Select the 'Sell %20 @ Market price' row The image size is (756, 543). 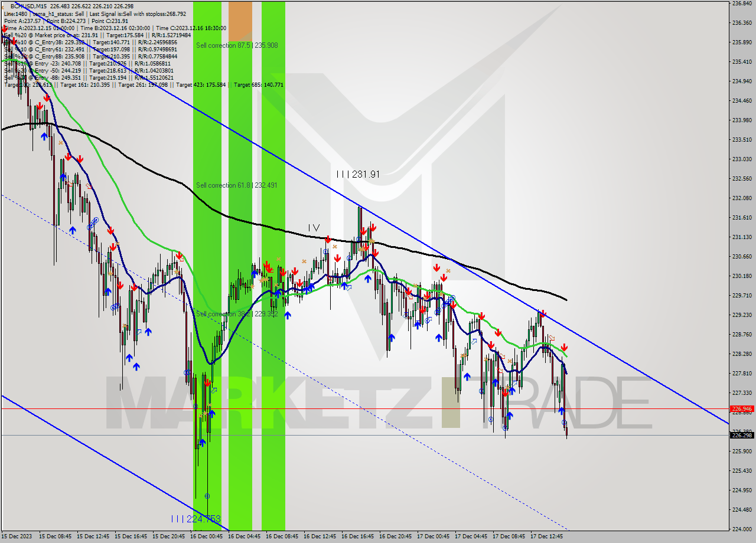pos(97,35)
